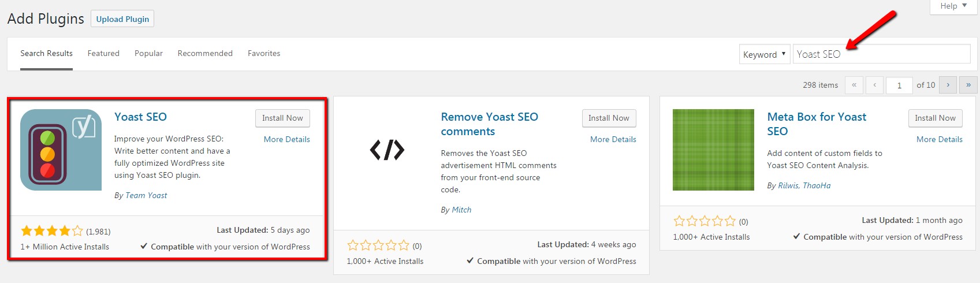Open More Details for Remove Yoast SEO comments
Viewport: 980px width, 283px height.
coord(613,139)
